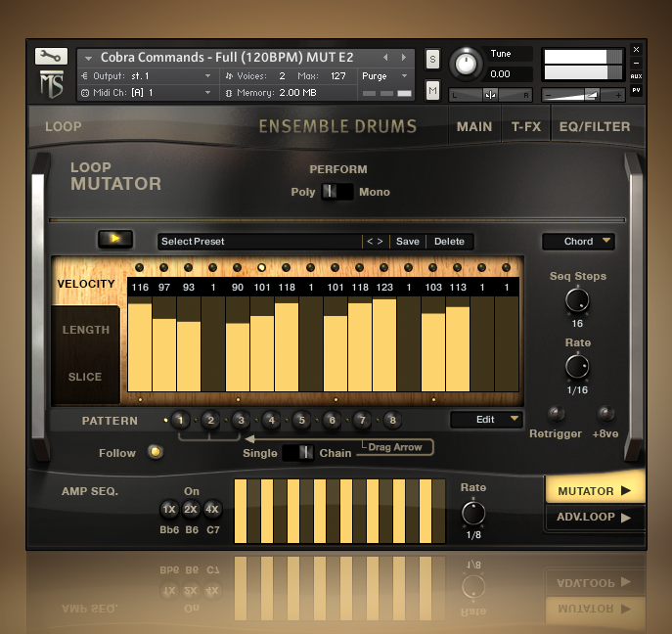This screenshot has width=672, height=634.
Task: Select pattern 4
Action: [271, 420]
